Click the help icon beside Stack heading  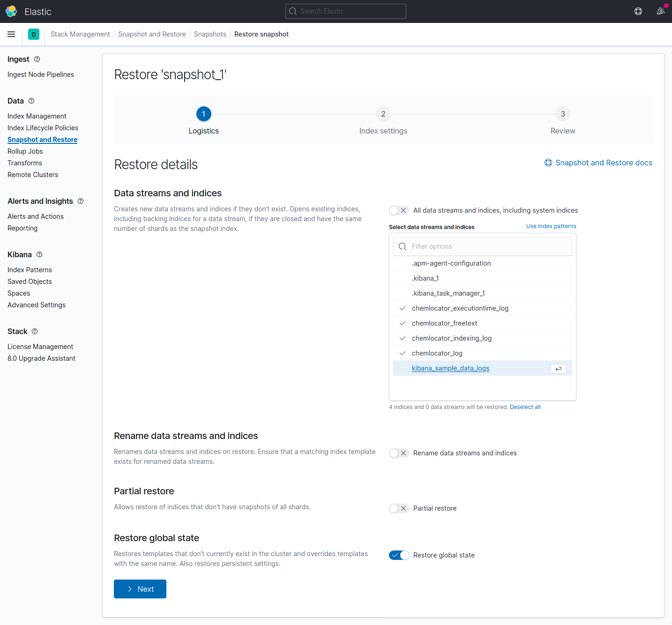point(35,331)
